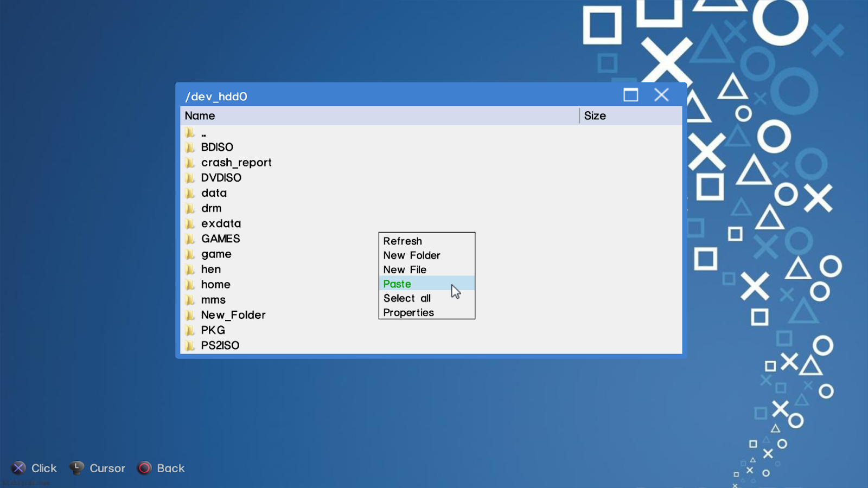868x488 pixels.
Task: Maximize the /dev_hdd0 window
Action: (630, 95)
